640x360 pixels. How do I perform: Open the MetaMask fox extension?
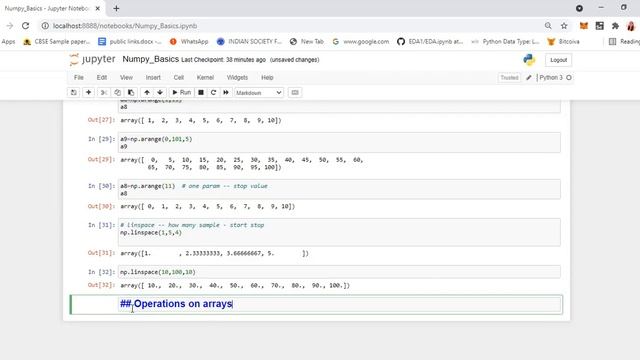584,26
